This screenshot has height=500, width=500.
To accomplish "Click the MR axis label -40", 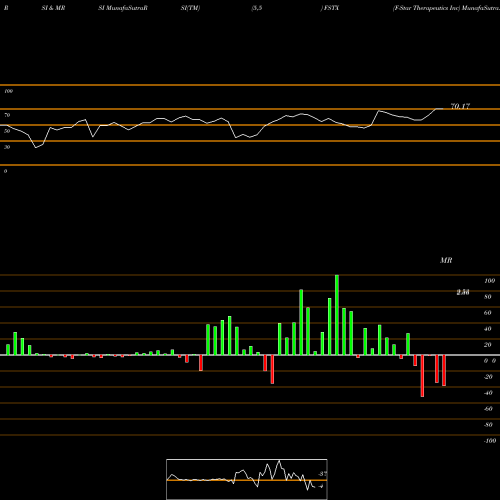I will (x=488, y=393).
